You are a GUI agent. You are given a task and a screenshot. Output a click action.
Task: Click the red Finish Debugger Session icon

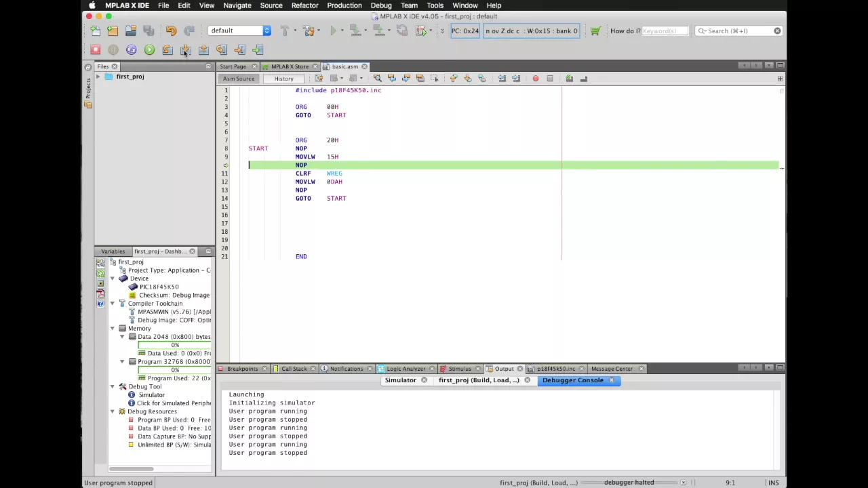pos(95,49)
